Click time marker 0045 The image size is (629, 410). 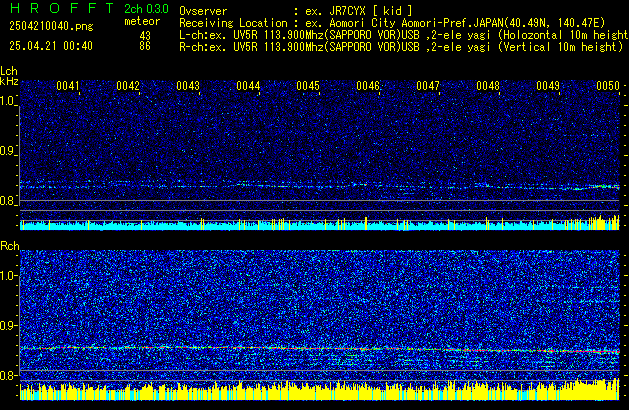308,86
